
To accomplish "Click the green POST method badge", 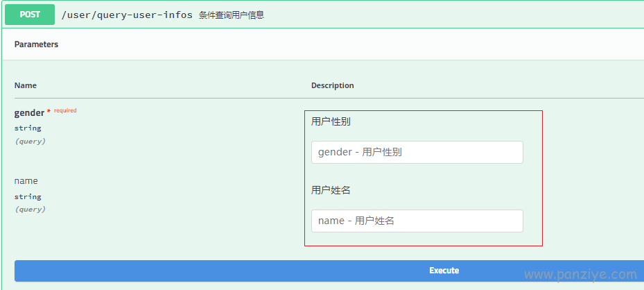I will (x=30, y=15).
